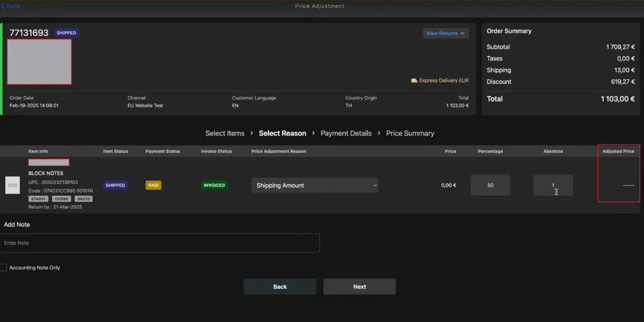Click the BLOCK NOTES product thumbnail
The height and width of the screenshot is (322, 644).
click(13, 186)
